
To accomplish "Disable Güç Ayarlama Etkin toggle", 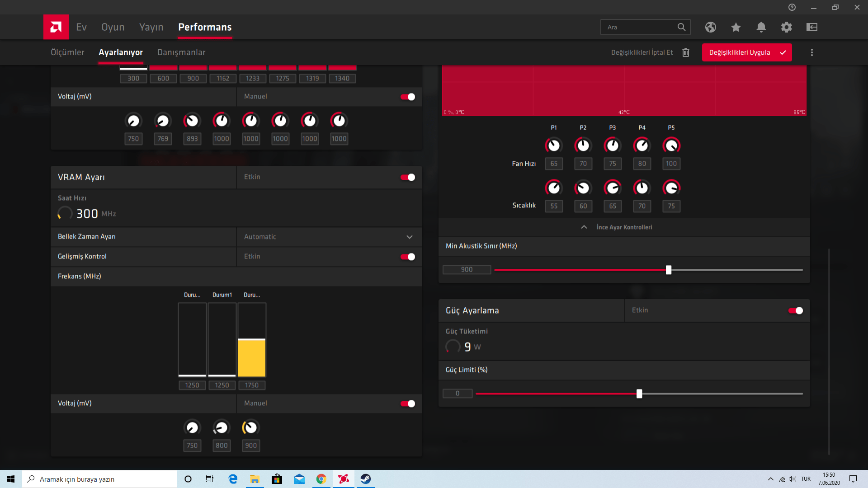I will pos(795,310).
